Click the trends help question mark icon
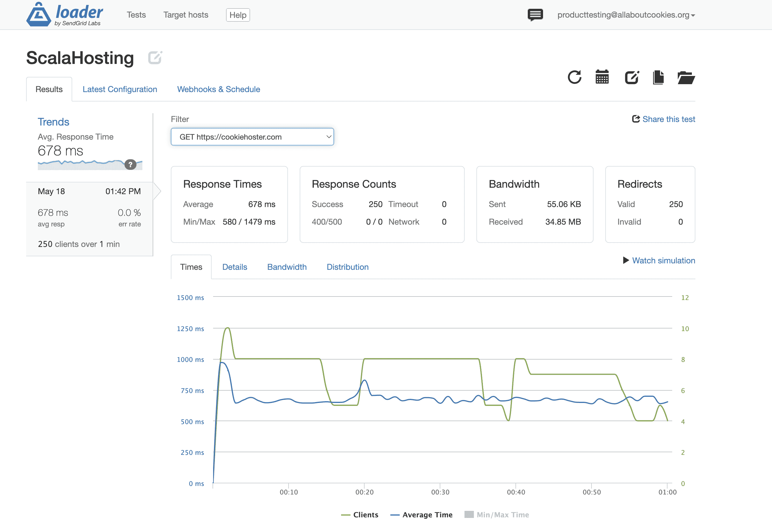The height and width of the screenshot is (532, 772). coord(130,164)
